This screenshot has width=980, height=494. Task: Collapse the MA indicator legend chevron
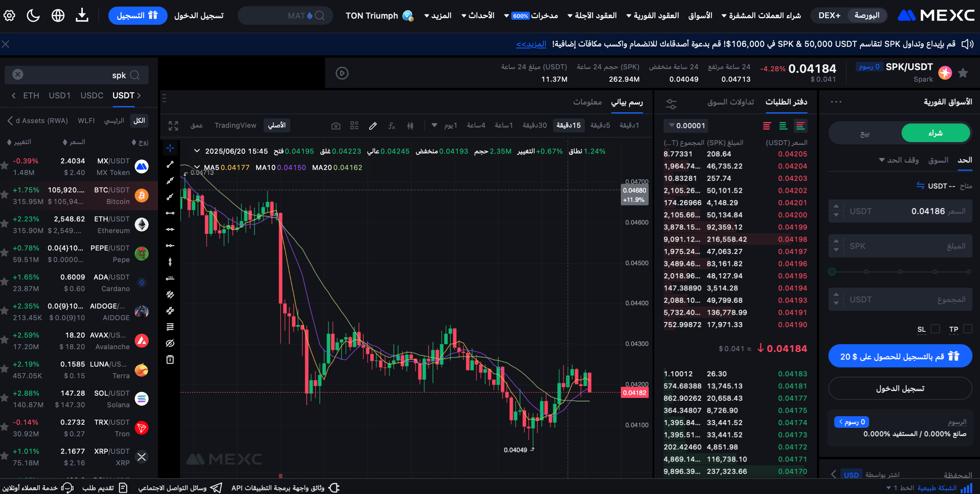pyautogui.click(x=197, y=167)
